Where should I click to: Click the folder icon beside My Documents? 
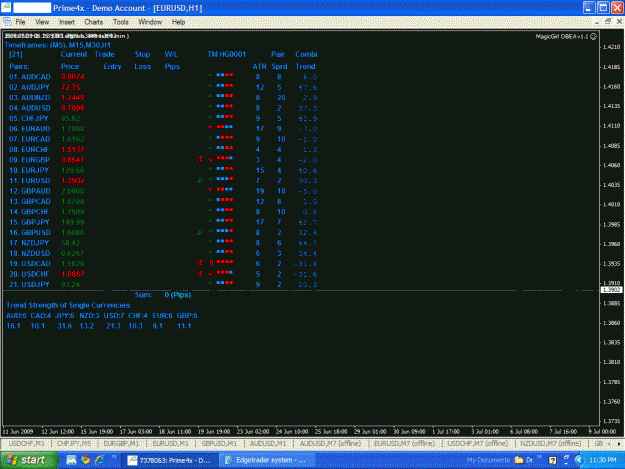(x=519, y=460)
